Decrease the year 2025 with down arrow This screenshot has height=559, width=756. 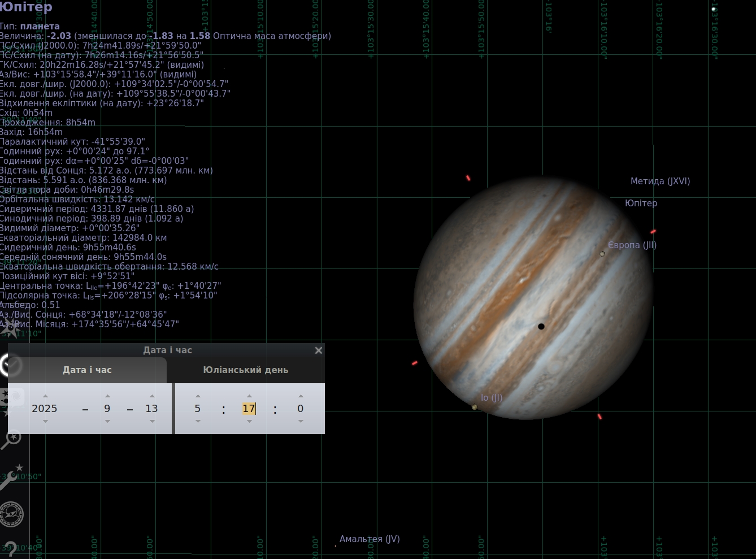coord(45,421)
